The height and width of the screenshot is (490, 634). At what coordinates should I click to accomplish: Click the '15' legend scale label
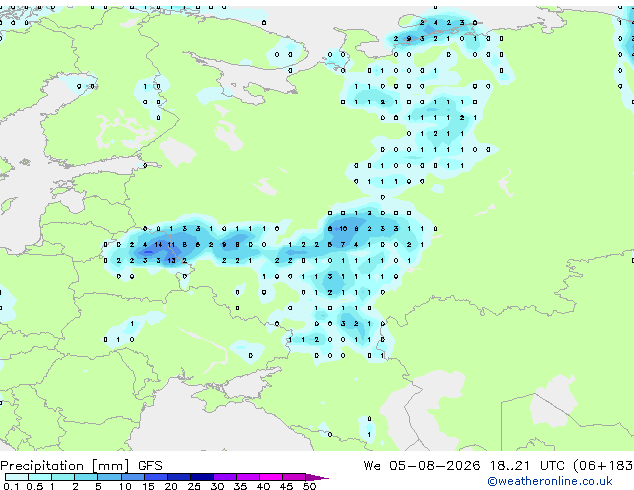tap(148, 486)
